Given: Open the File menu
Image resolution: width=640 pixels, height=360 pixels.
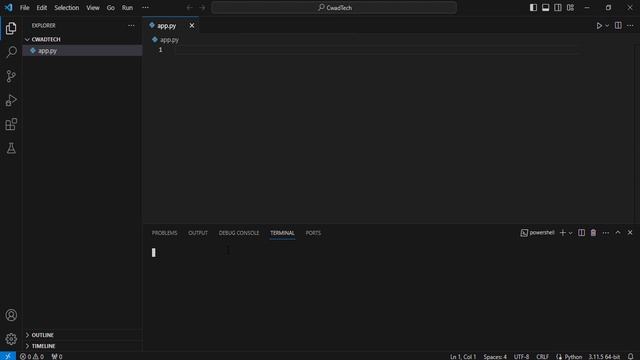Looking at the screenshot, I should coord(24,7).
